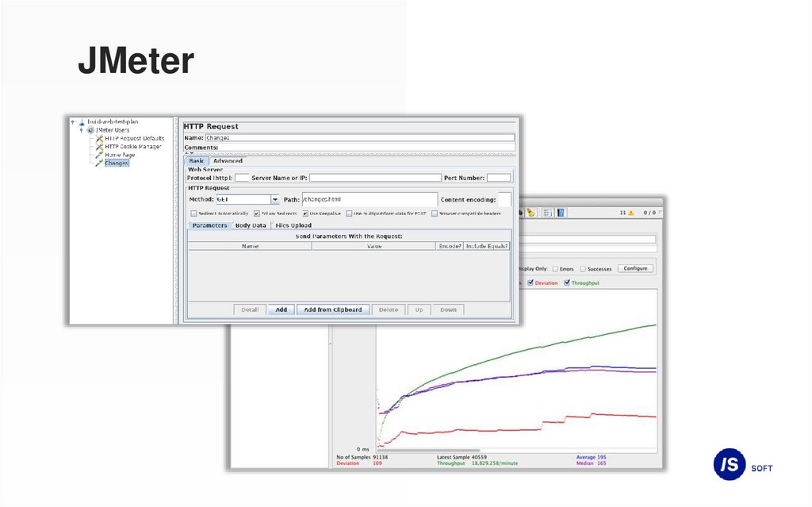Viewport: 812px width, 507px height.
Task: Click the Port Number field
Action: pyautogui.click(x=499, y=178)
